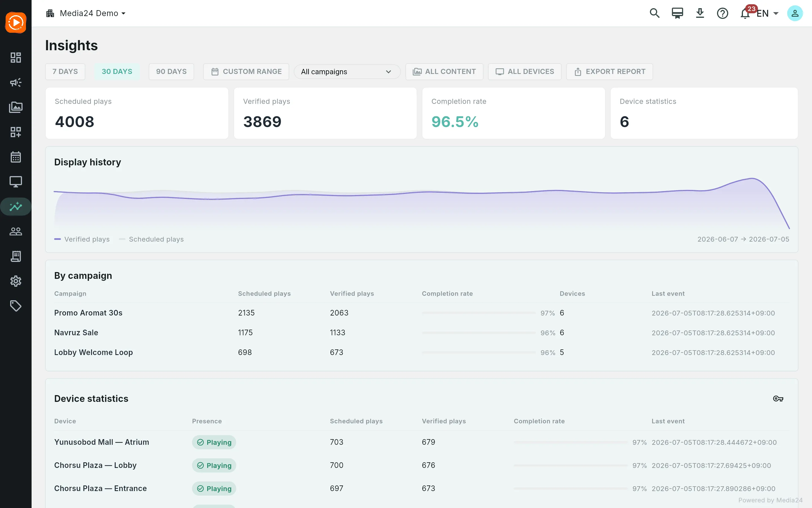Click the Chorsu Plaza — Lobby device
This screenshot has height=508, width=812.
coord(95,465)
